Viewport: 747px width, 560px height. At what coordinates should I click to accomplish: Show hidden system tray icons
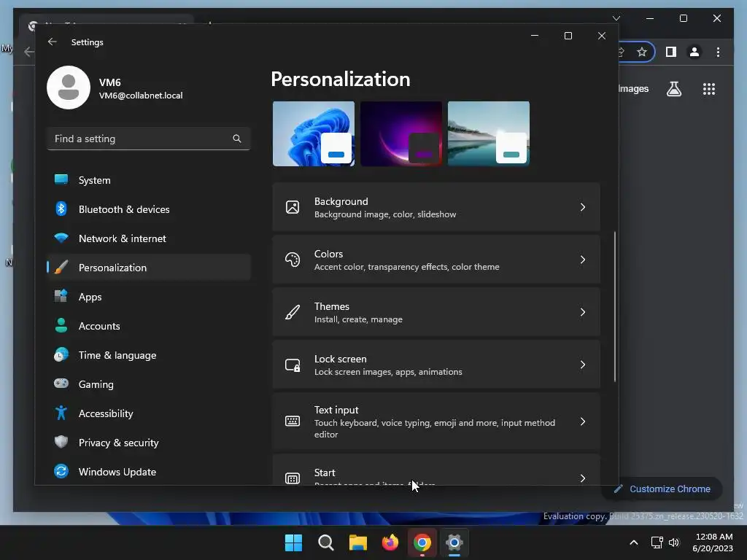point(634,542)
